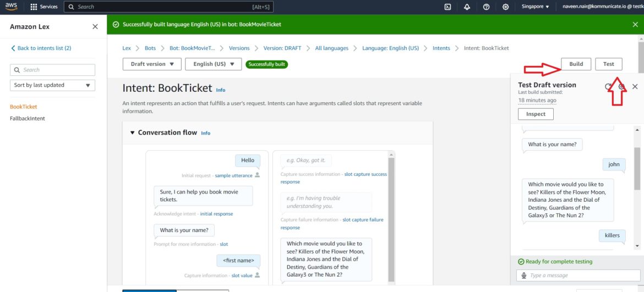Collapse the Conversation flow section
644x292 pixels.
pyautogui.click(x=132, y=133)
